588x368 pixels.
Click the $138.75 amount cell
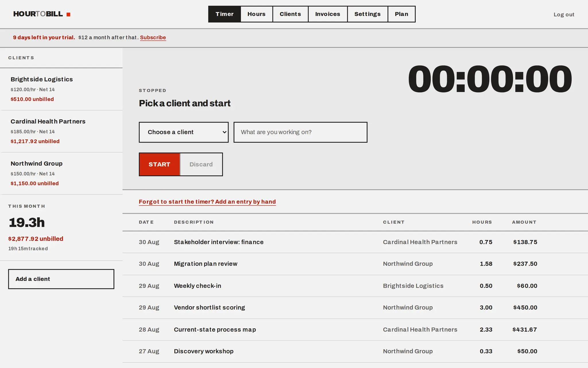525,242
